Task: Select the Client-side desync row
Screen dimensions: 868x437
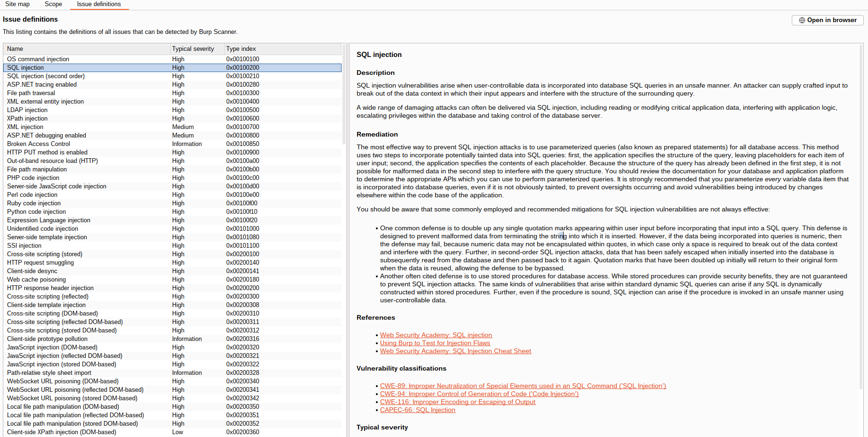Action: click(172, 271)
